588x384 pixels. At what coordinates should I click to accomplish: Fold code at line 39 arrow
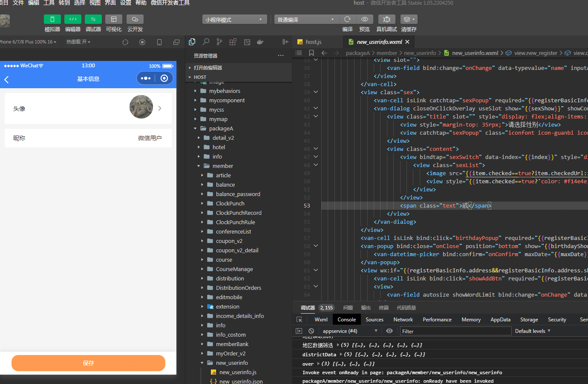click(x=316, y=92)
